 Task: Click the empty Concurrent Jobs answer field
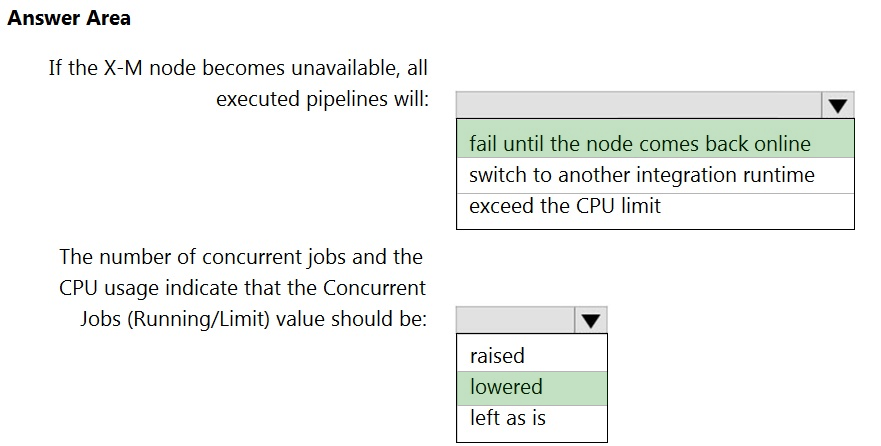pyautogui.click(x=515, y=320)
